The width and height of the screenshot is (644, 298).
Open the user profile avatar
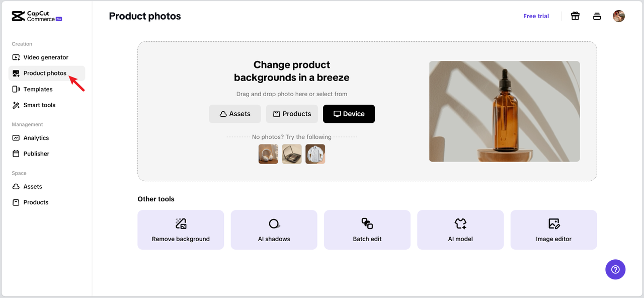click(619, 16)
